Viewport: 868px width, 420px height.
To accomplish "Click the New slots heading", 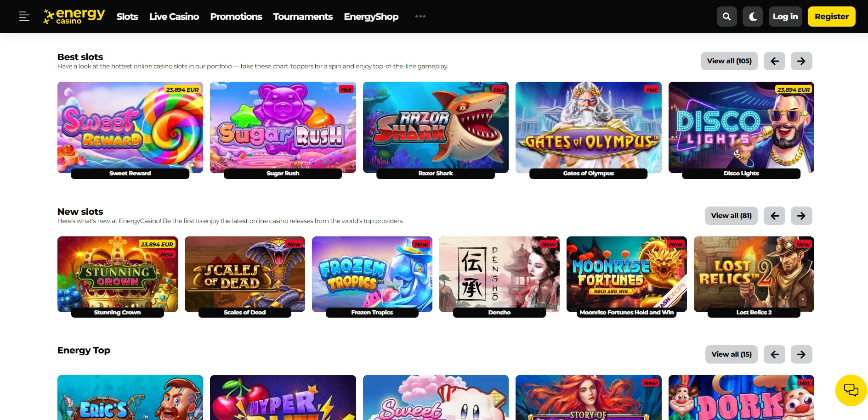I will click(80, 212).
